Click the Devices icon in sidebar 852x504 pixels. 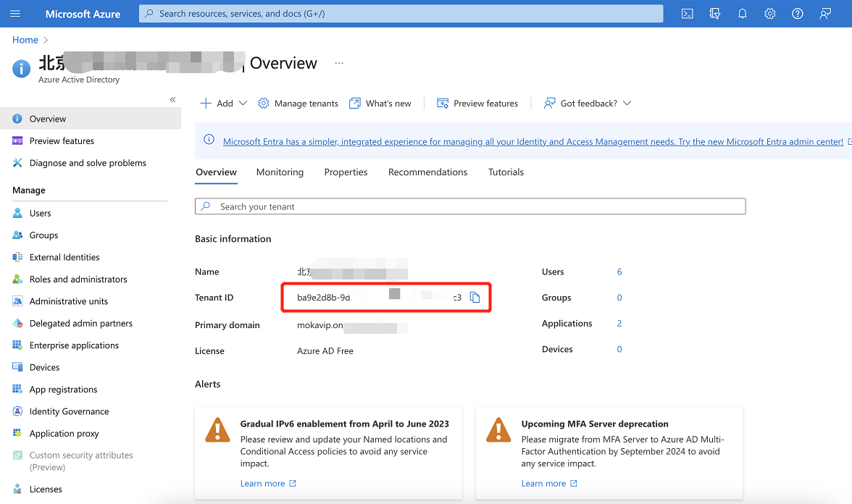(17, 367)
